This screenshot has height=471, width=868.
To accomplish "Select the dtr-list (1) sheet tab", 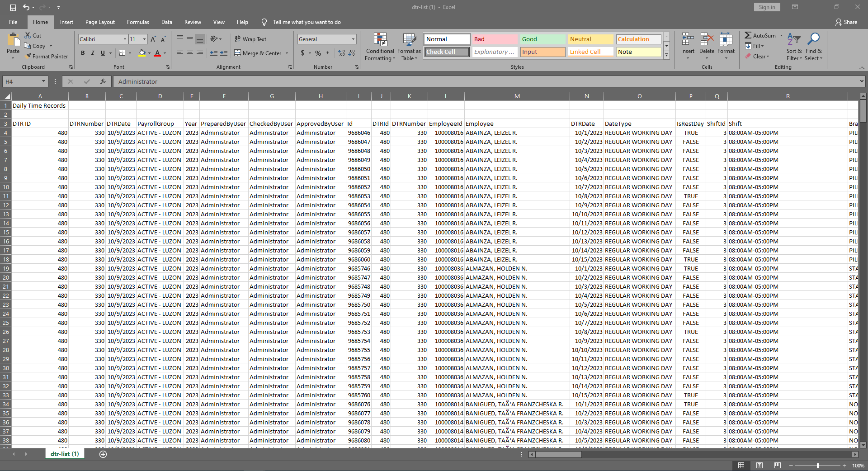I will [x=65, y=454].
